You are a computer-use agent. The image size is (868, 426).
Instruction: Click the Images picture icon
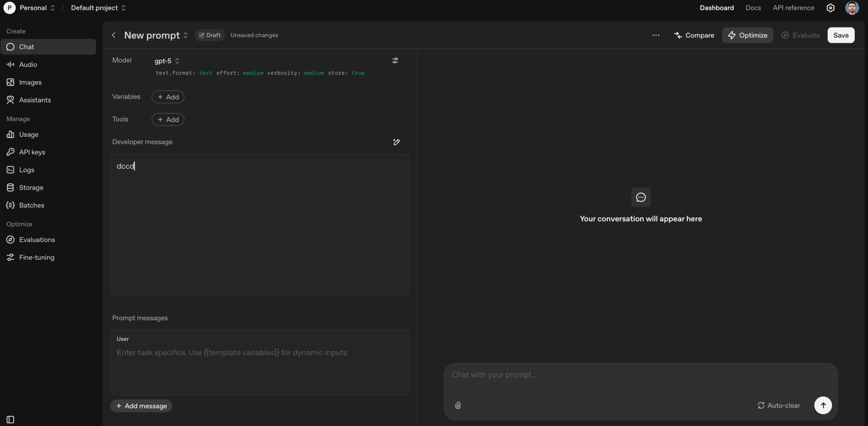tap(10, 82)
